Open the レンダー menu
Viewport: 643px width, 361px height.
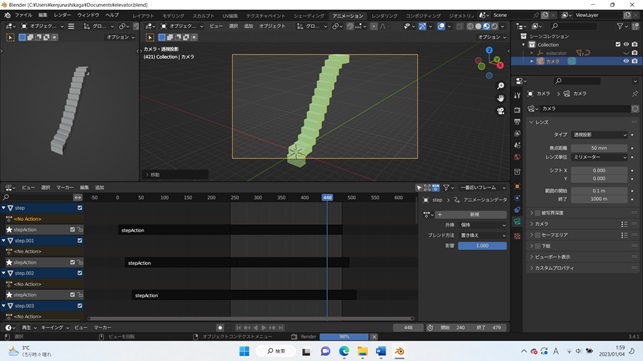(62, 15)
